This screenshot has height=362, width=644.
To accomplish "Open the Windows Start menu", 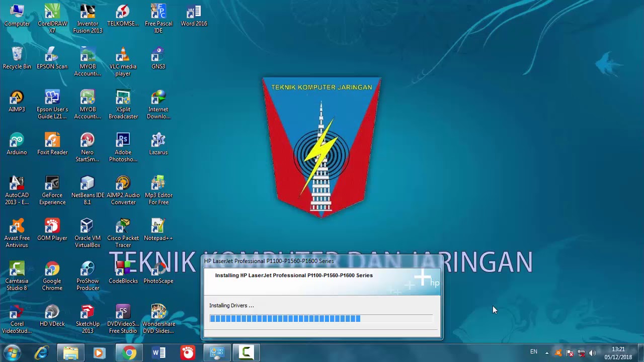I will tap(12, 353).
